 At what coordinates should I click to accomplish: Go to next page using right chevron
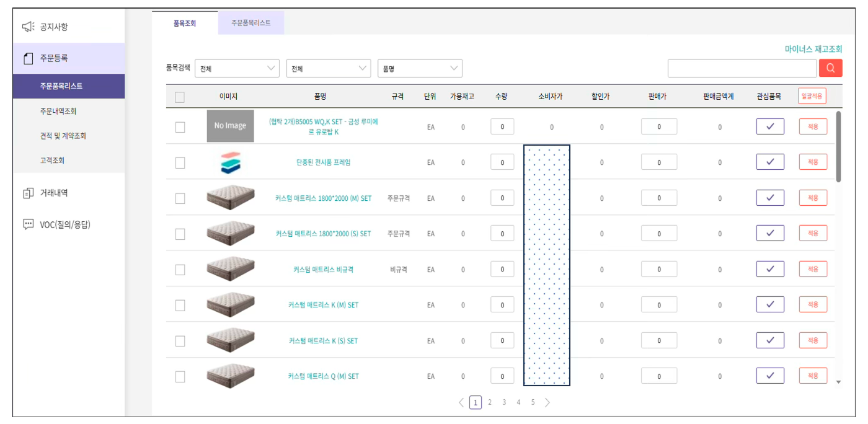pos(547,402)
